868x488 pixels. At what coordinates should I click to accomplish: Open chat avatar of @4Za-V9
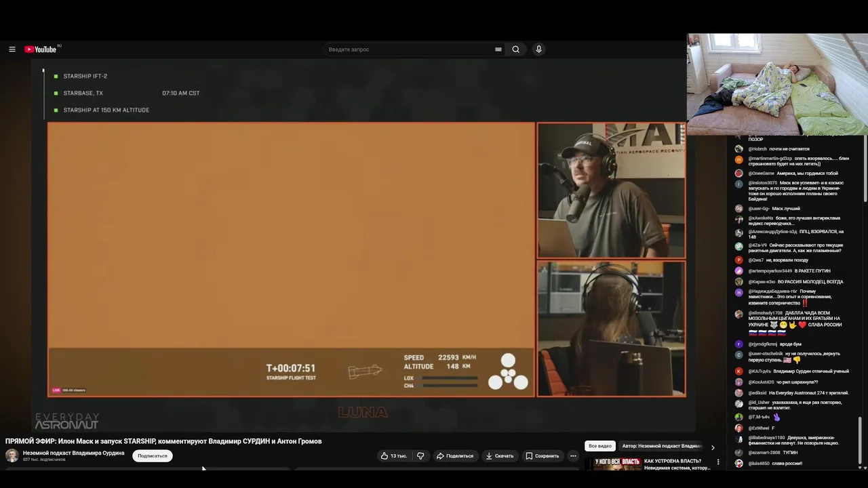[739, 247]
